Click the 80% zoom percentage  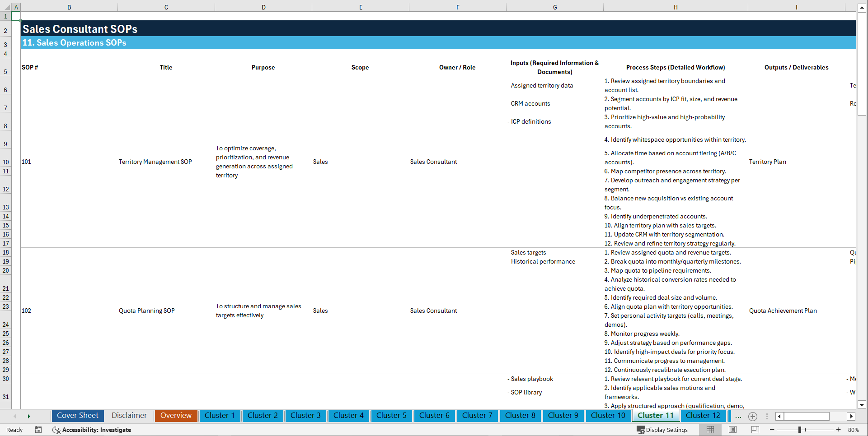(854, 430)
